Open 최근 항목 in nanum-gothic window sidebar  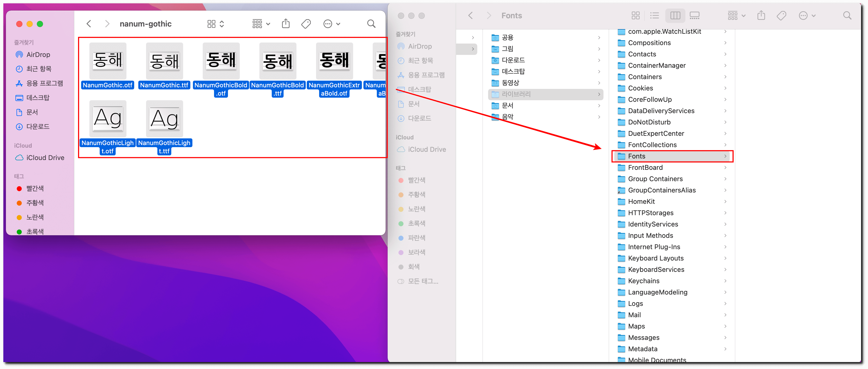click(34, 69)
